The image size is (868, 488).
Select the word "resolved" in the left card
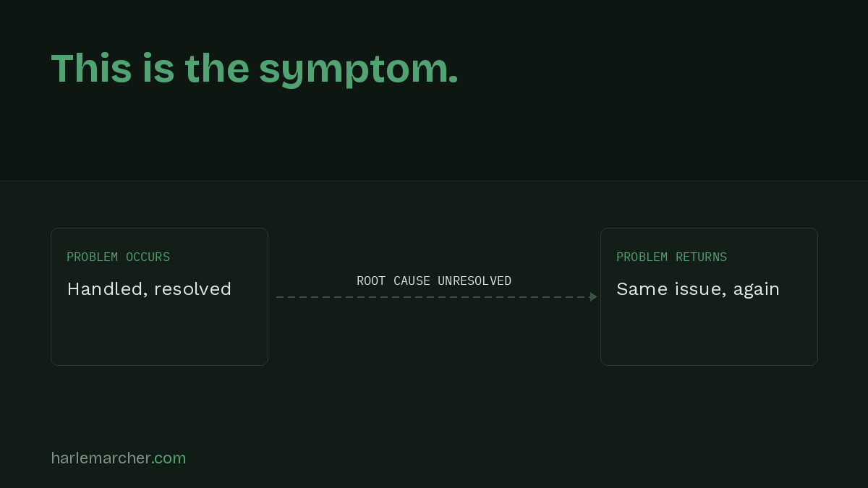[x=193, y=289]
